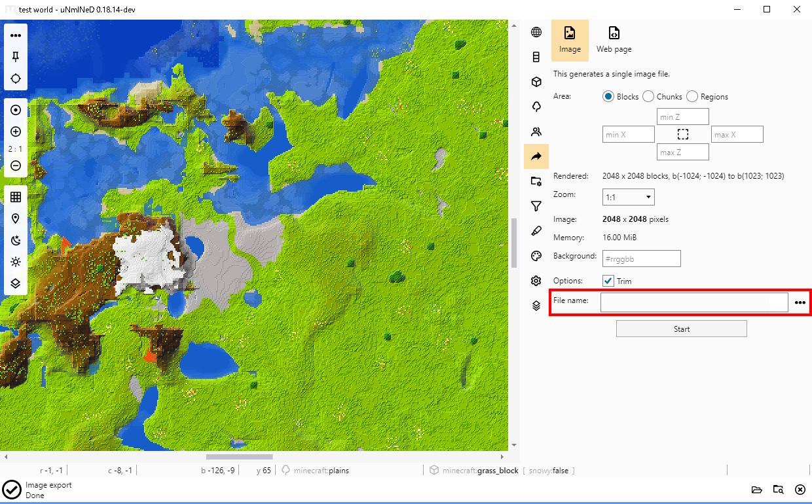Select the Image export tab
This screenshot has height=504, width=812.
[x=570, y=40]
